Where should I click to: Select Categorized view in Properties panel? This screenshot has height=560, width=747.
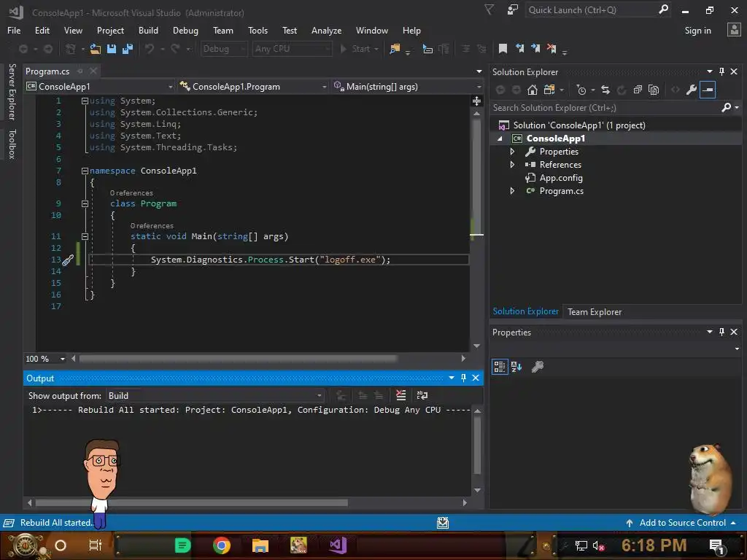(499, 367)
